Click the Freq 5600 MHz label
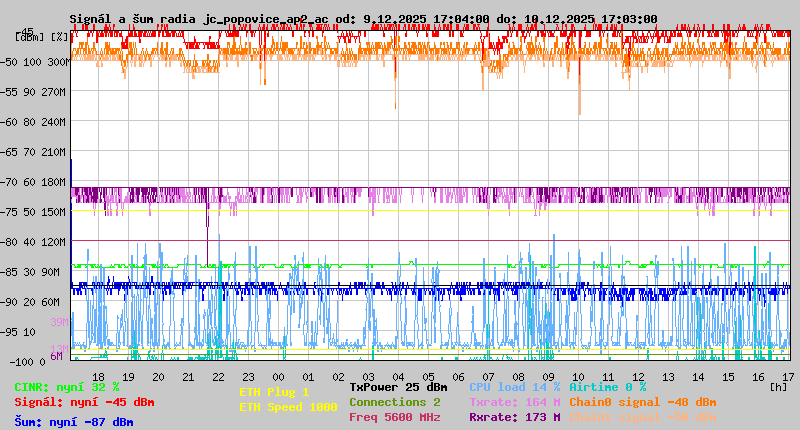800x430 pixels. (394, 417)
